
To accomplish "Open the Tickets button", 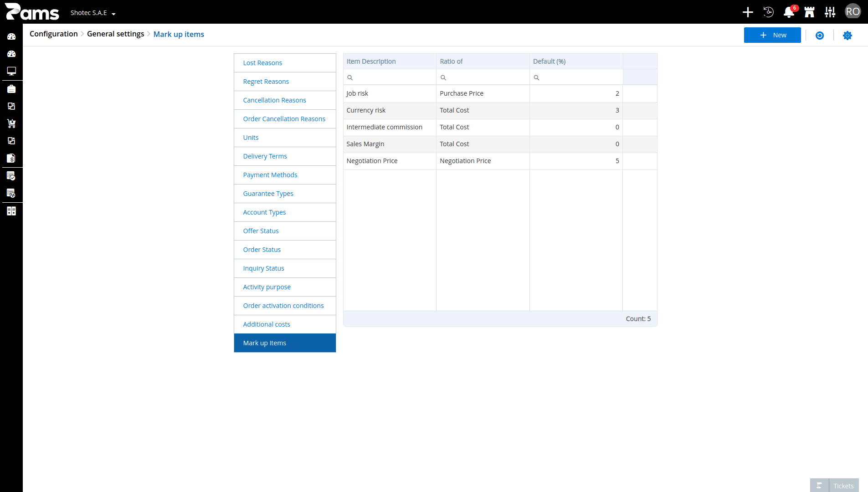I will coord(834,486).
